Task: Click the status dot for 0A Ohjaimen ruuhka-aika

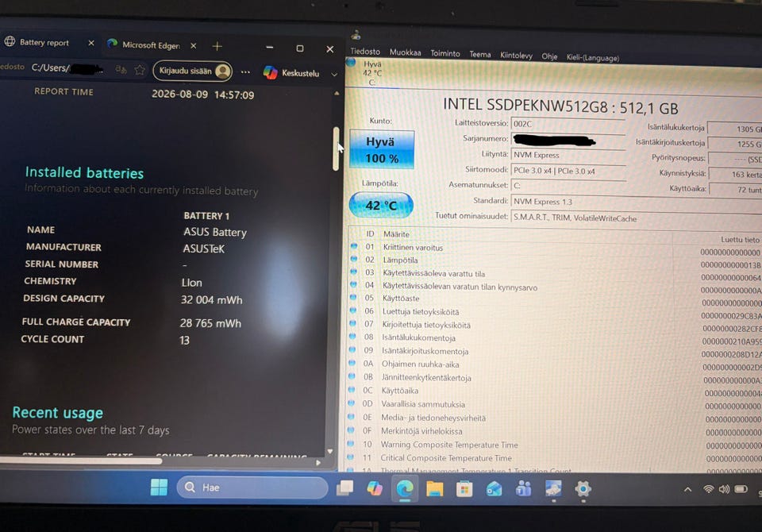Action: 352,363
